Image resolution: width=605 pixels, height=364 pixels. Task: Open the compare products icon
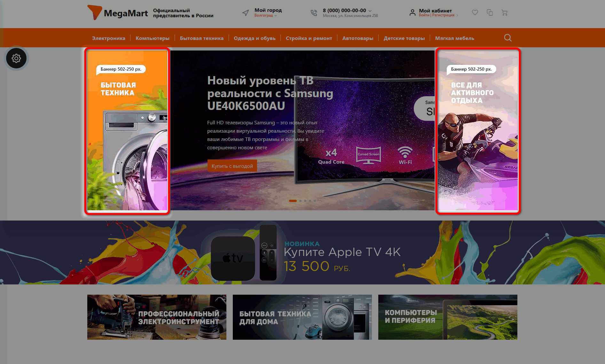point(490,12)
